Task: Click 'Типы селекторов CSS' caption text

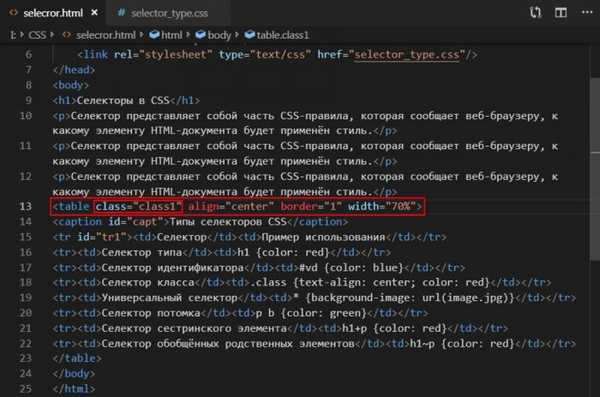Action: point(228,222)
